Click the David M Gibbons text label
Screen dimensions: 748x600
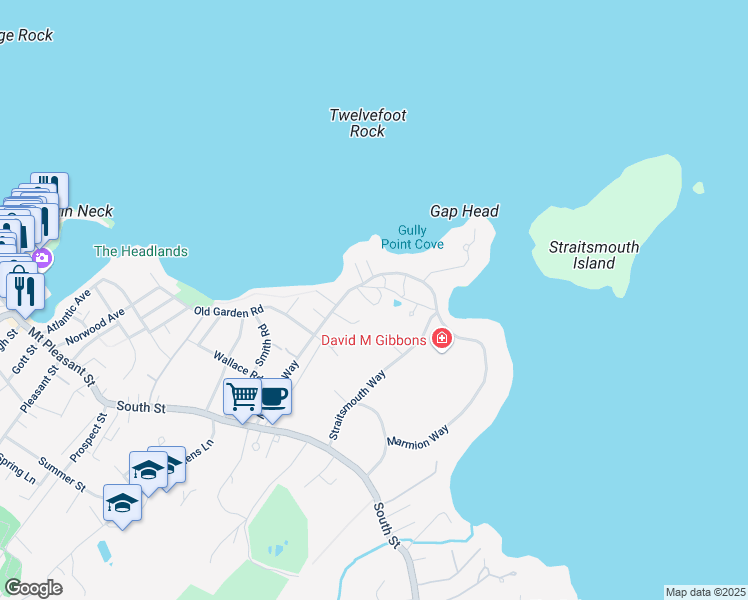coord(374,340)
